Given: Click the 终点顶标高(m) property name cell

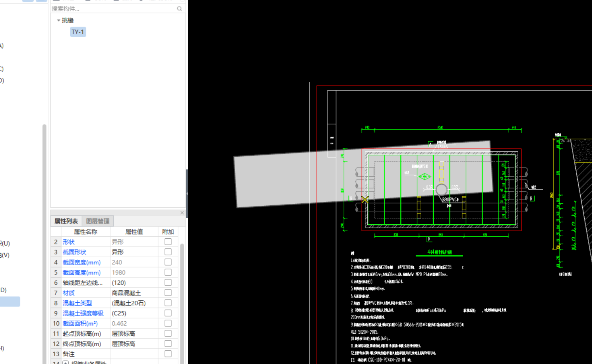Looking at the screenshot, I should pos(85,344).
